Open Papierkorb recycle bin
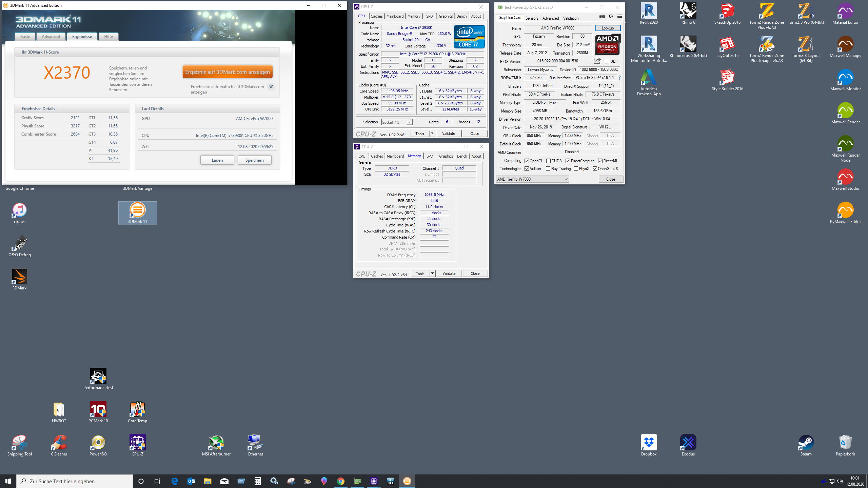Viewport: 868px width, 488px height. [845, 445]
